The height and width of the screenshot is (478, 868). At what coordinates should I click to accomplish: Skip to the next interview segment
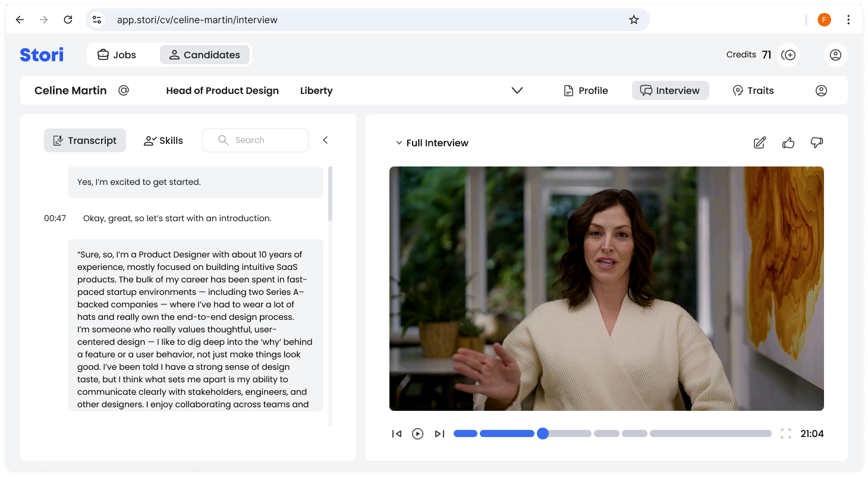click(439, 433)
